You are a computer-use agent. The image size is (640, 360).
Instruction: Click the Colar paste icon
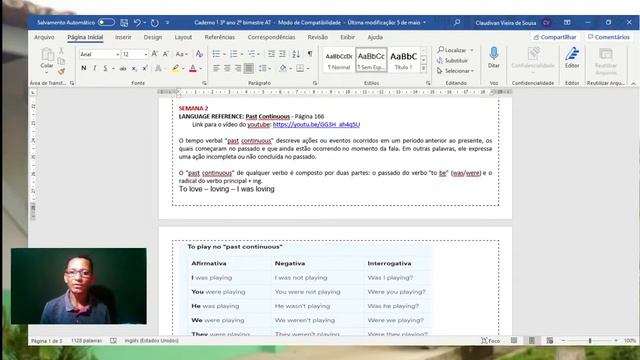pos(47,55)
